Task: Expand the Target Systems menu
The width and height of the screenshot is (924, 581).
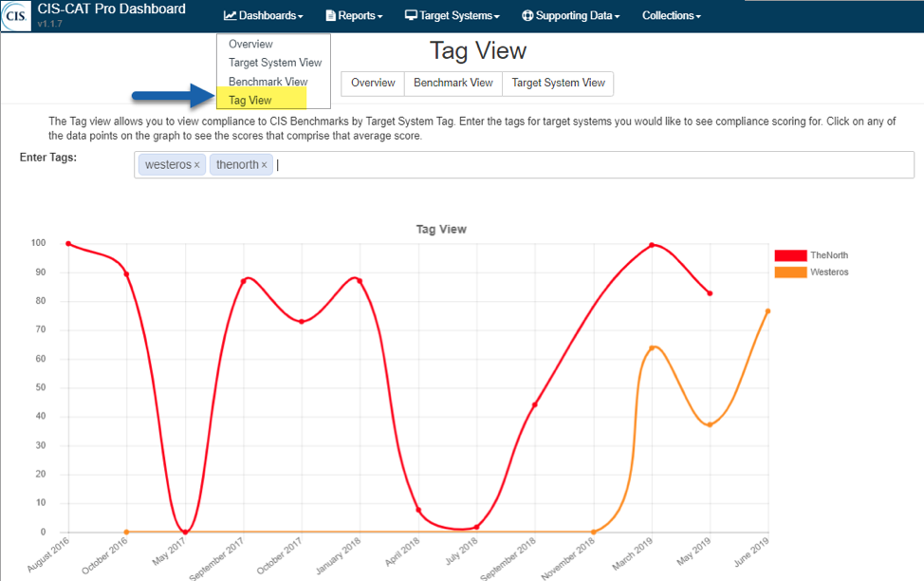Action: 453,16
